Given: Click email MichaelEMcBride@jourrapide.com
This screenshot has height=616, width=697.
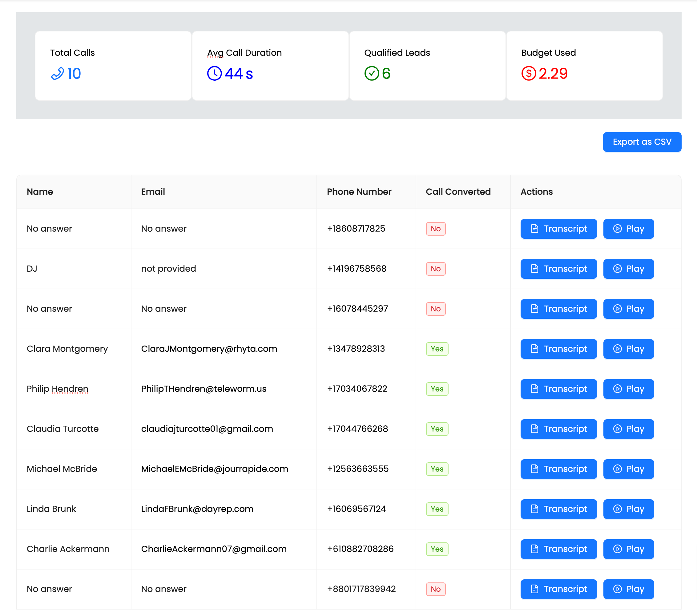Looking at the screenshot, I should pos(215,469).
